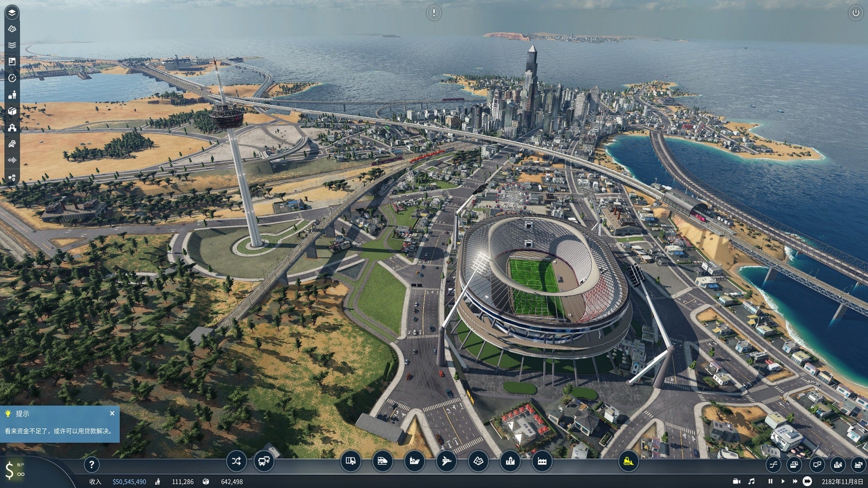Image resolution: width=868 pixels, height=488 pixels.
Task: Set normal play speed
Action: [x=783, y=482]
